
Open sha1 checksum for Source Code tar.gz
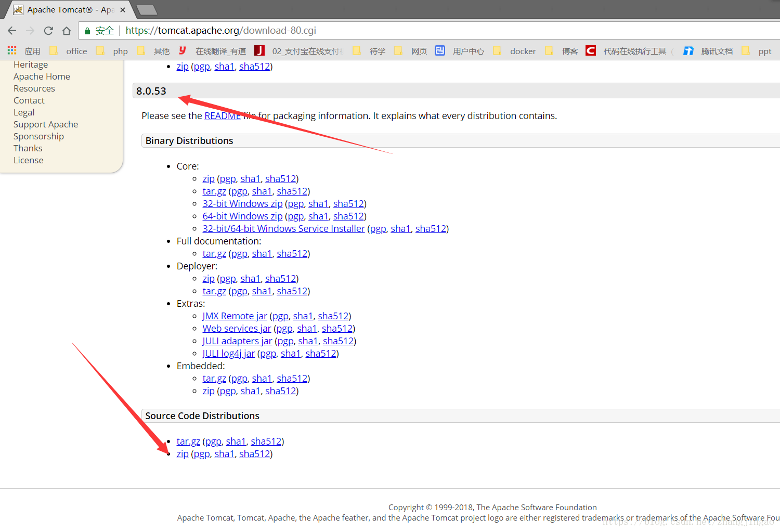tap(236, 442)
